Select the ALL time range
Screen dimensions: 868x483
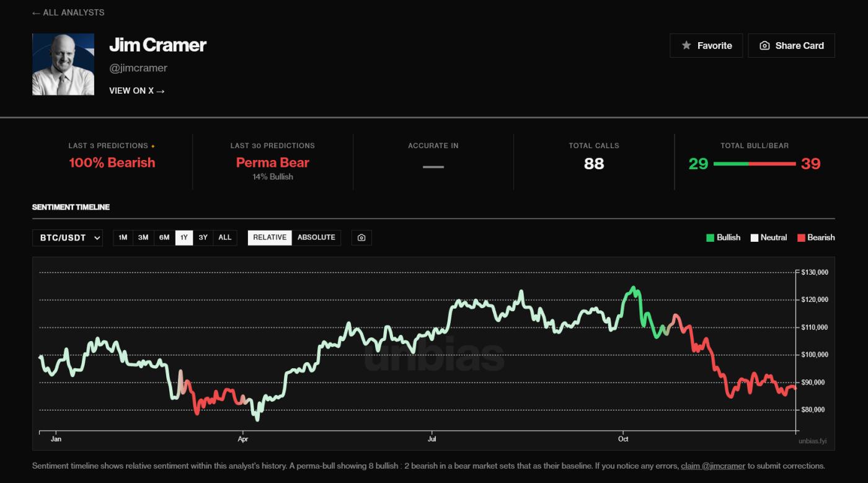(x=225, y=237)
